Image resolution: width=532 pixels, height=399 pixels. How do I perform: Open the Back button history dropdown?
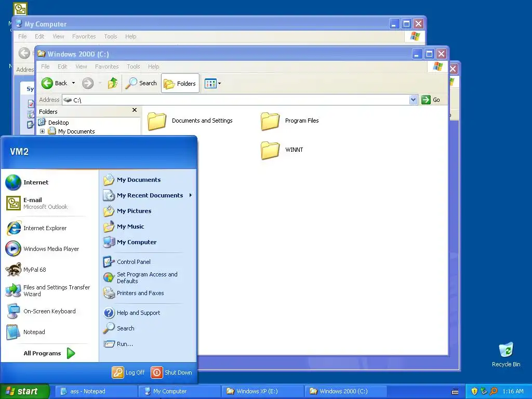[73, 83]
